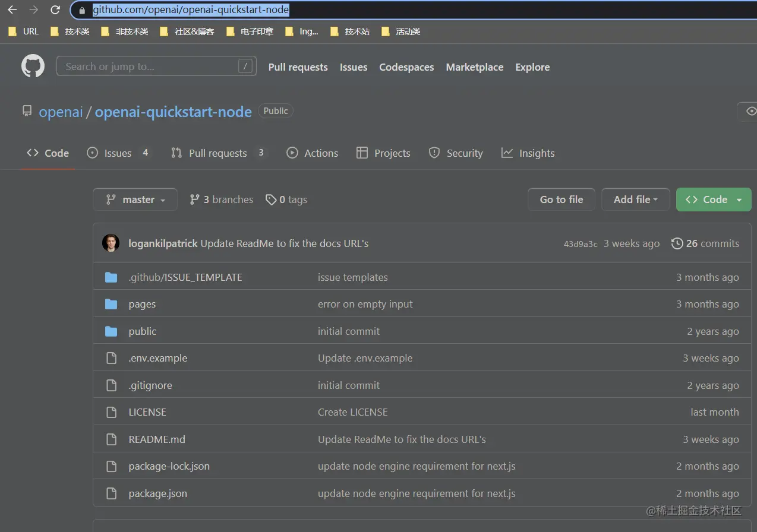Click the package.json file icon
The width and height of the screenshot is (757, 532).
pyautogui.click(x=111, y=493)
